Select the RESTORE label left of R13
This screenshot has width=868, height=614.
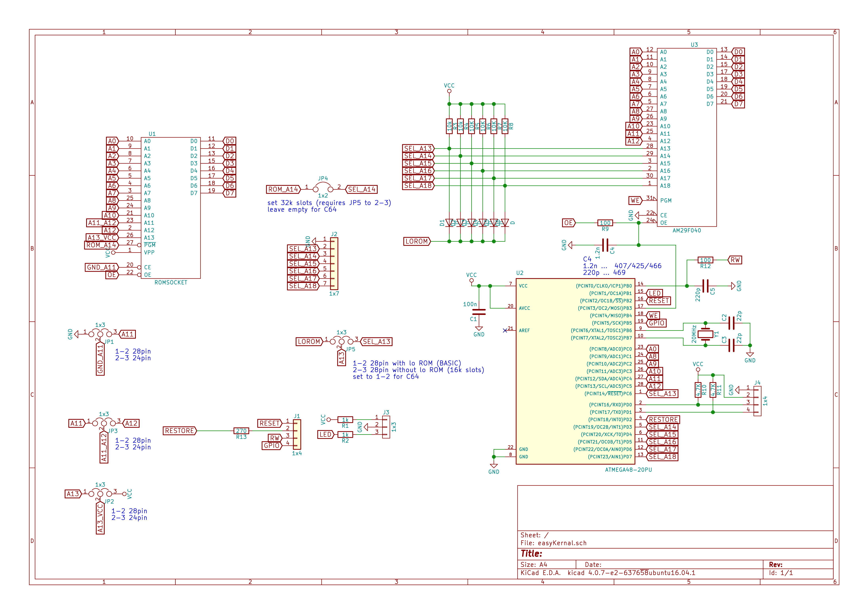(180, 431)
